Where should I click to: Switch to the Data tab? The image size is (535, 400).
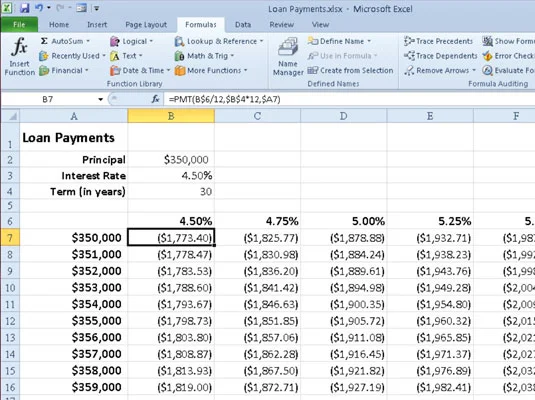point(243,25)
